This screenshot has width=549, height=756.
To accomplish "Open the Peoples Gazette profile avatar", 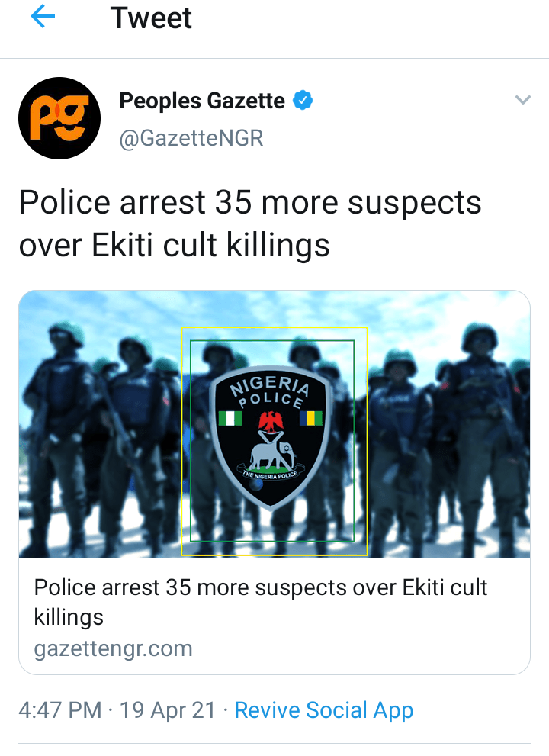I will [x=59, y=118].
